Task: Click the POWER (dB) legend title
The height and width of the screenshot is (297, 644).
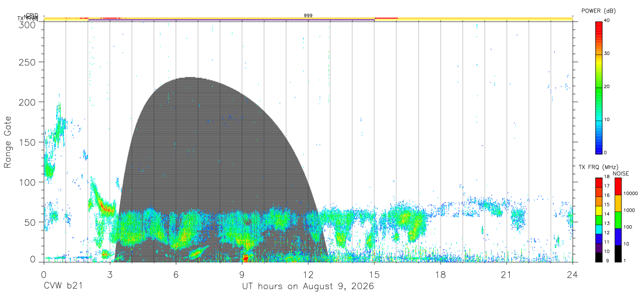Action: (x=598, y=10)
